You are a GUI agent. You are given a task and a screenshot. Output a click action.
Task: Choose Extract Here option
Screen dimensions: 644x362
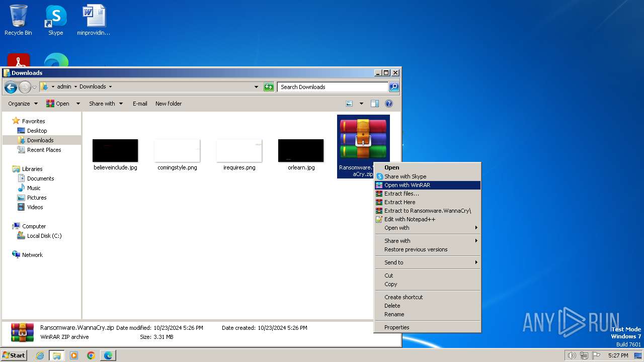(x=427, y=202)
